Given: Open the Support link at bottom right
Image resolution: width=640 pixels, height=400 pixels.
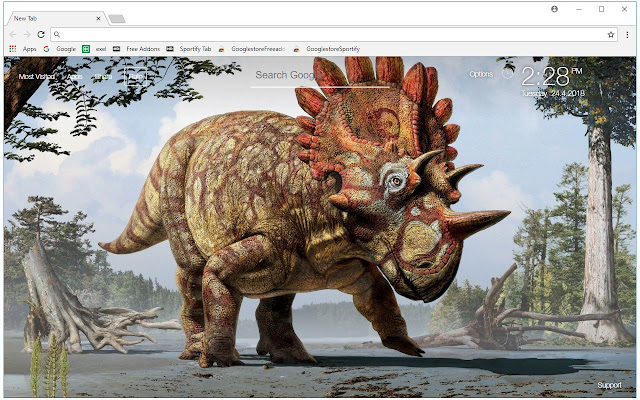Looking at the screenshot, I should tap(609, 385).
